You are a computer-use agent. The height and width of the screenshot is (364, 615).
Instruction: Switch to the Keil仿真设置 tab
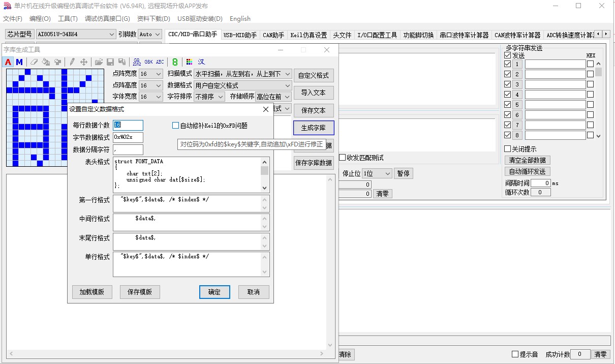click(x=309, y=35)
